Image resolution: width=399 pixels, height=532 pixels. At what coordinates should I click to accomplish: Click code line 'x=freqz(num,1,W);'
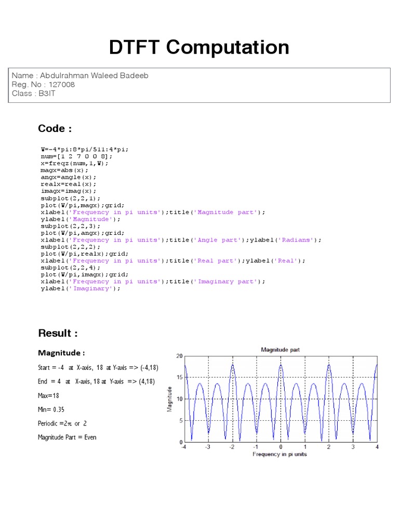74,163
